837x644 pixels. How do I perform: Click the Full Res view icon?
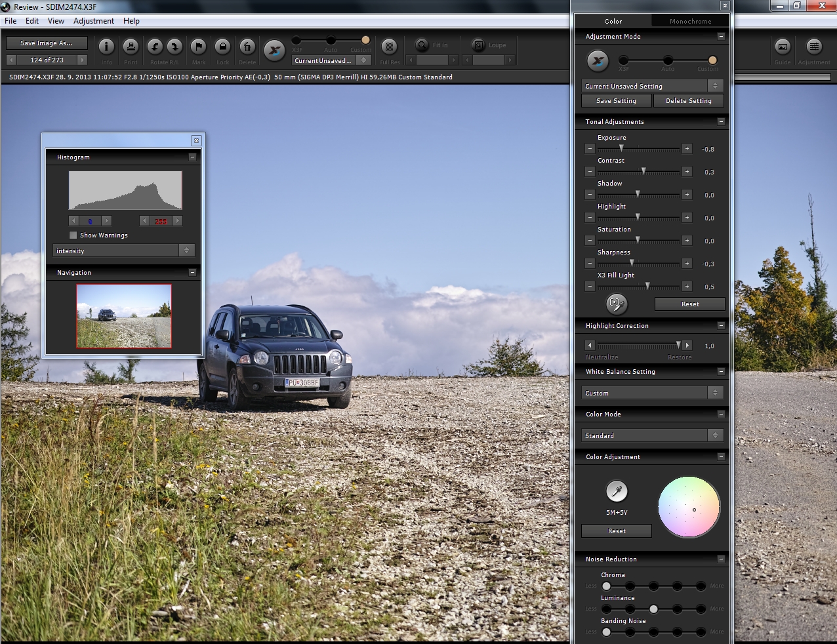pos(389,47)
